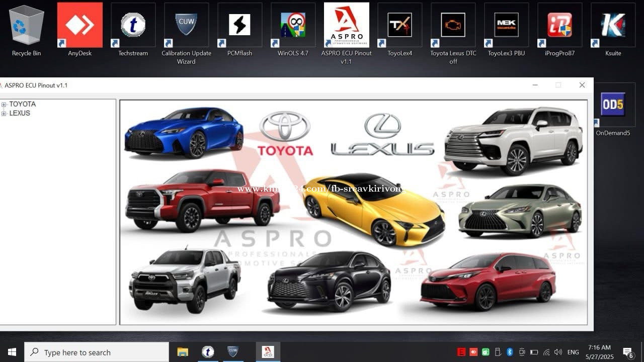Open the ToyoLex4 desktop icon
This screenshot has height=362, width=644.
pyautogui.click(x=399, y=25)
